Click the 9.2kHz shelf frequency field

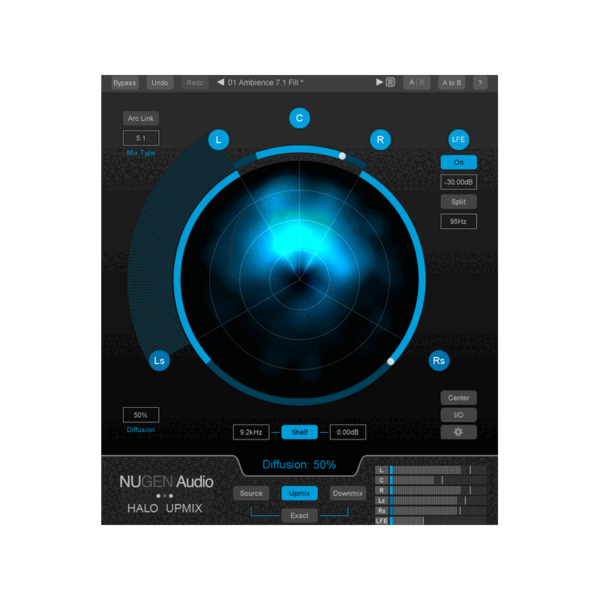tap(251, 432)
